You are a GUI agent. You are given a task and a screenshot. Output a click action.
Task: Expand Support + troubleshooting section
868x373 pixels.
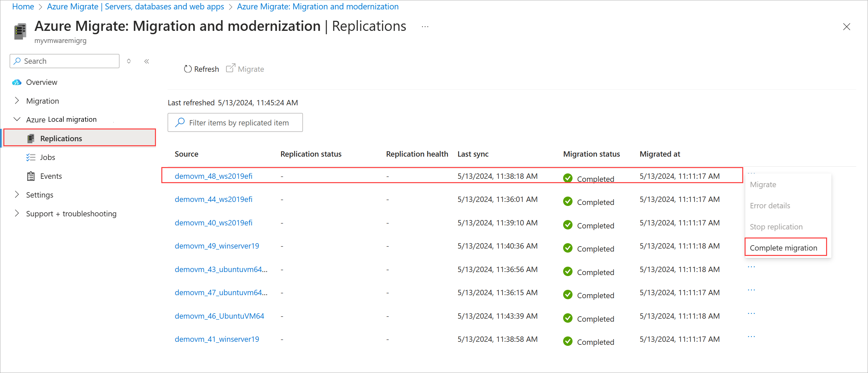[17, 213]
